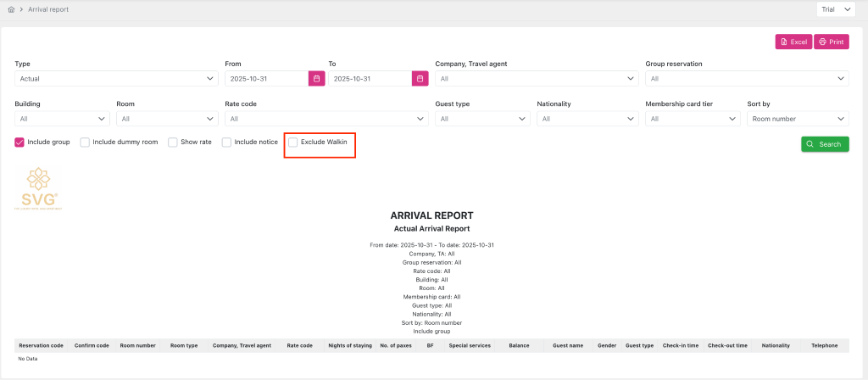Uncheck the Include group checkbox
Screen dimensions: 868x380
pos(19,142)
